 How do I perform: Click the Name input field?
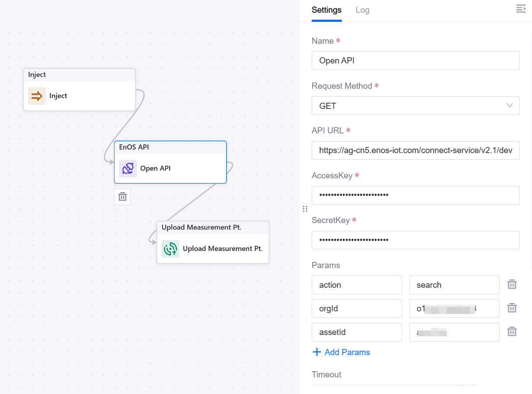[x=415, y=61]
